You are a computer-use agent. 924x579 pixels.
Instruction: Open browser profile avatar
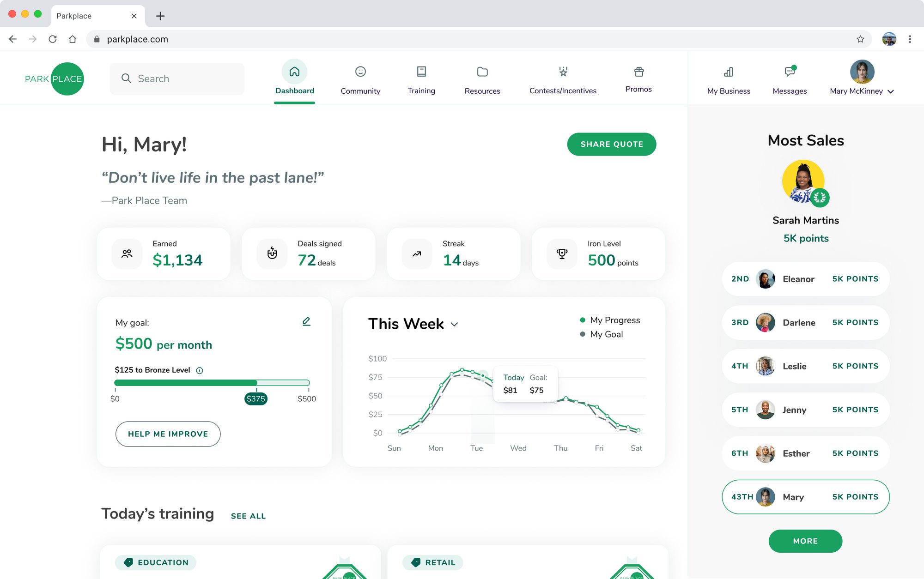889,39
